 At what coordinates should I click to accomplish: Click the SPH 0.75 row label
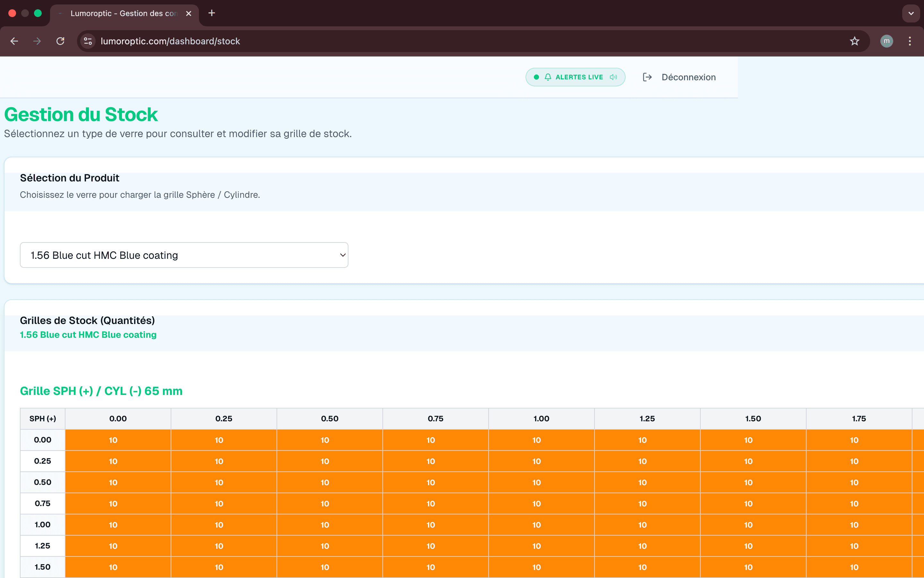tap(43, 504)
